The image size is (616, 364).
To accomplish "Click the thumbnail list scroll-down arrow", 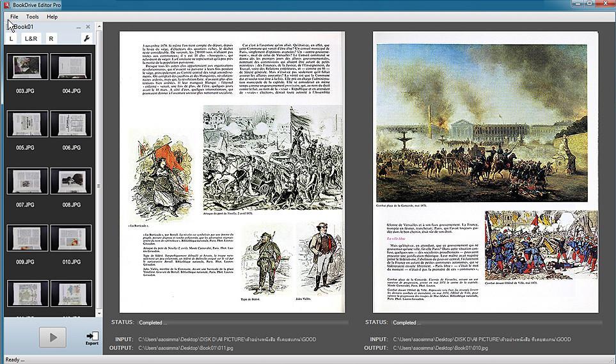I will [99, 313].
